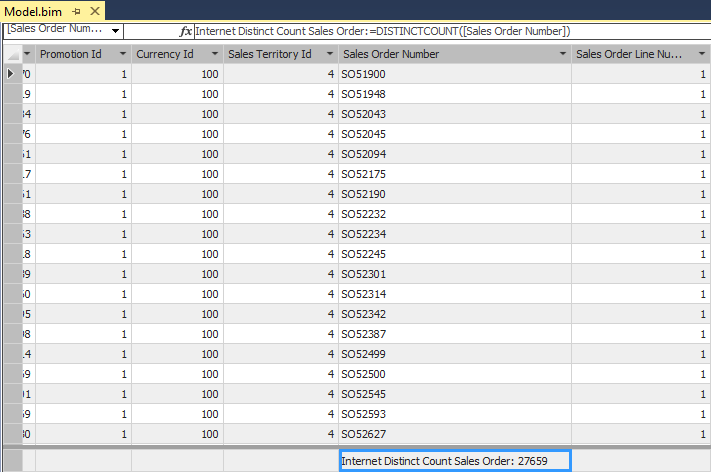Screen dimensions: 711x472
Task: Select cell SO52545
Action: pos(455,394)
